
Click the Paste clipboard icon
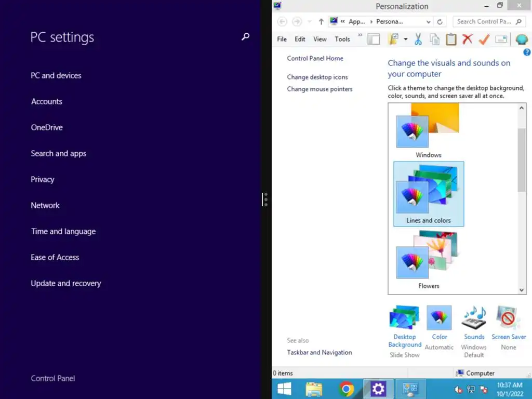pos(451,39)
